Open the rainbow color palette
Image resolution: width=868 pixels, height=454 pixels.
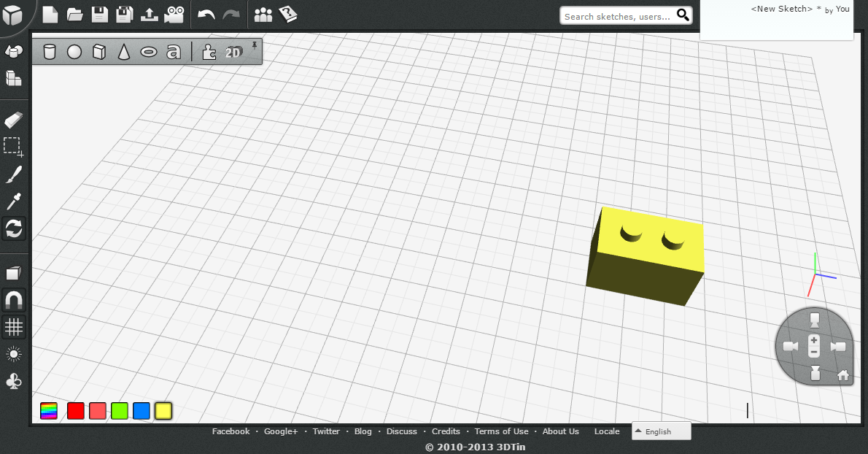click(x=49, y=411)
